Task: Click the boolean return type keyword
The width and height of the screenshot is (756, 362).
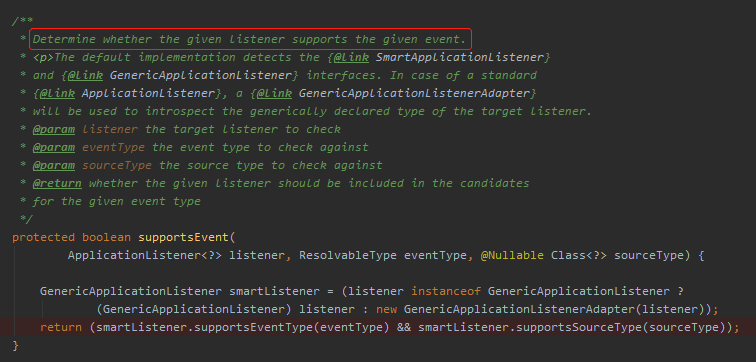Action: click(x=107, y=238)
